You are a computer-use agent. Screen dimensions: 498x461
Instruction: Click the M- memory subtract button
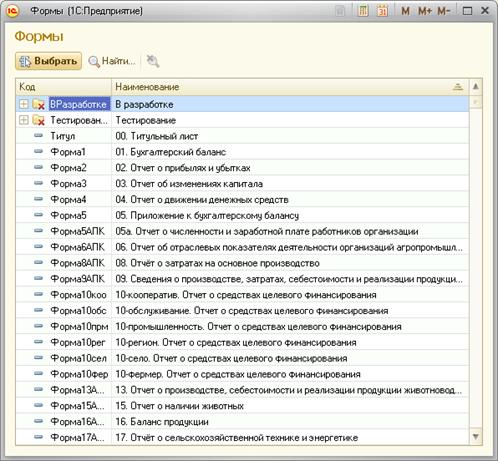point(444,11)
